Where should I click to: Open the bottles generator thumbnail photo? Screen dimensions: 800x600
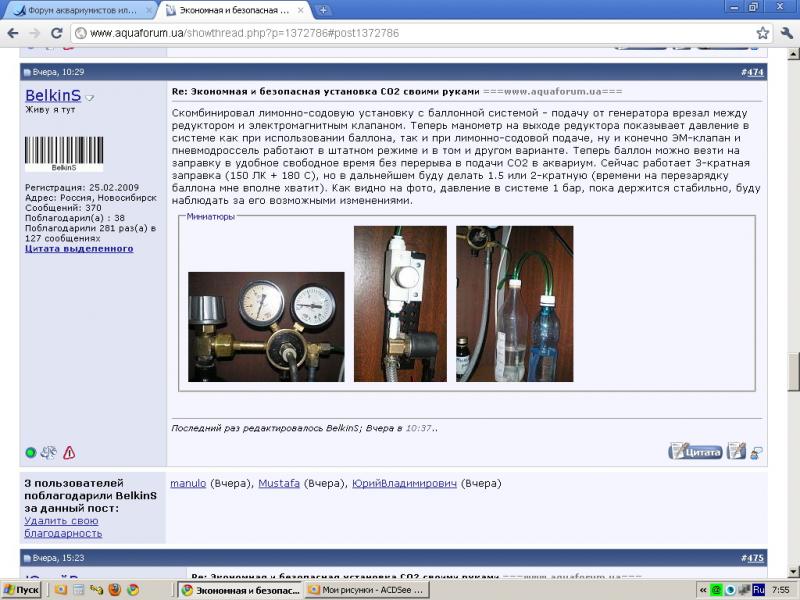click(x=515, y=304)
